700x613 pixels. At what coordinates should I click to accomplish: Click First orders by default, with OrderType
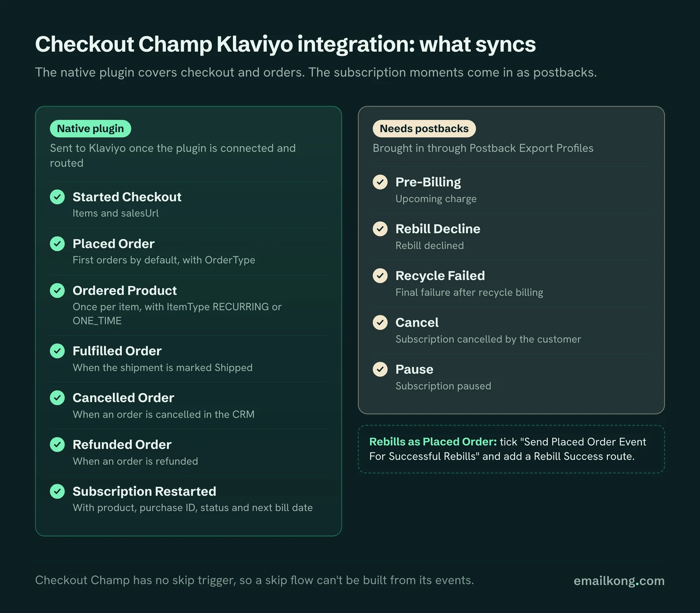pos(164,260)
